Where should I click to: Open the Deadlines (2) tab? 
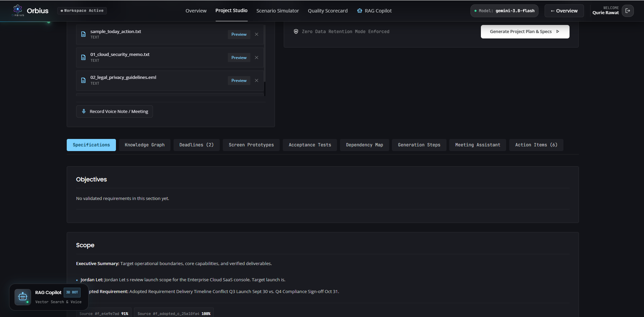pos(196,145)
